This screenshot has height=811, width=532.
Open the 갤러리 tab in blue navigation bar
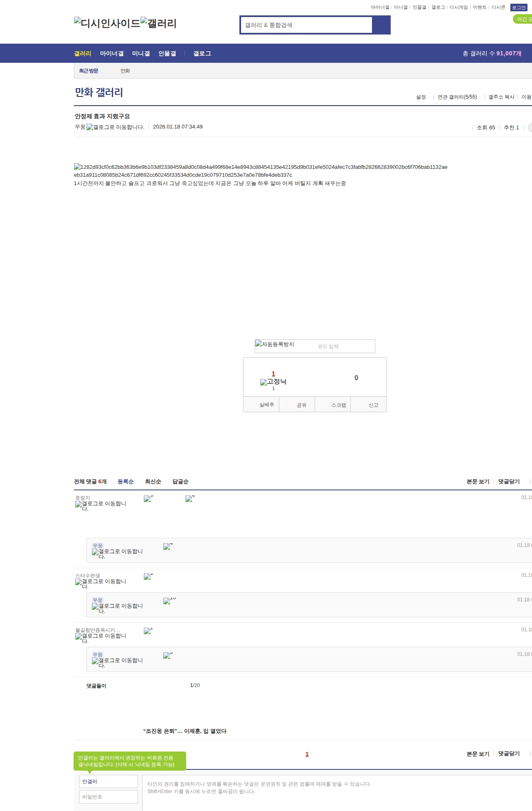[x=83, y=53]
